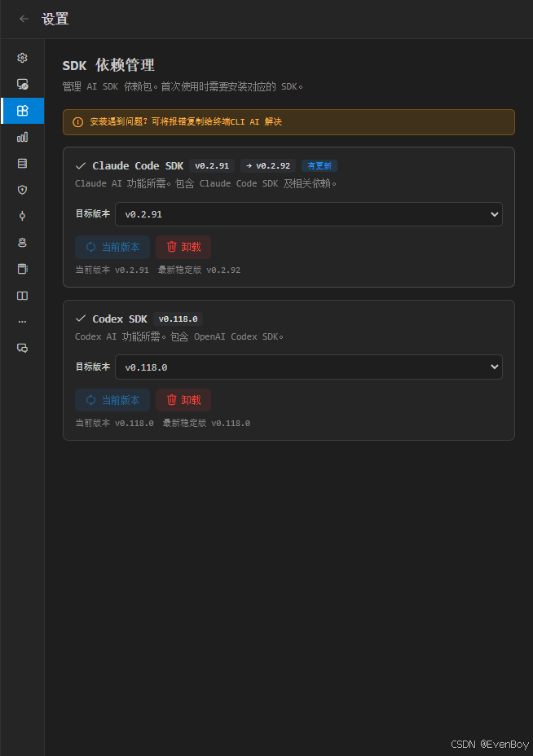This screenshot has height=756, width=533.
Task: Open the shield permissions sidebar section
Action: (22, 190)
